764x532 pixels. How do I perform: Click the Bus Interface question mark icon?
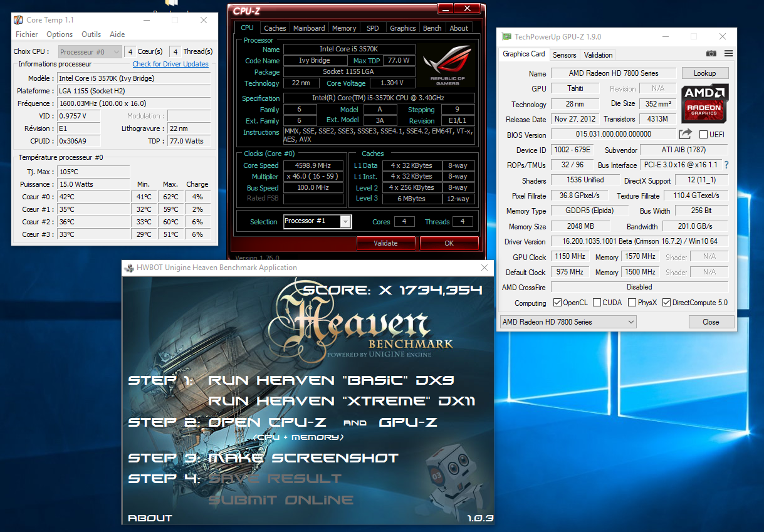coord(726,165)
